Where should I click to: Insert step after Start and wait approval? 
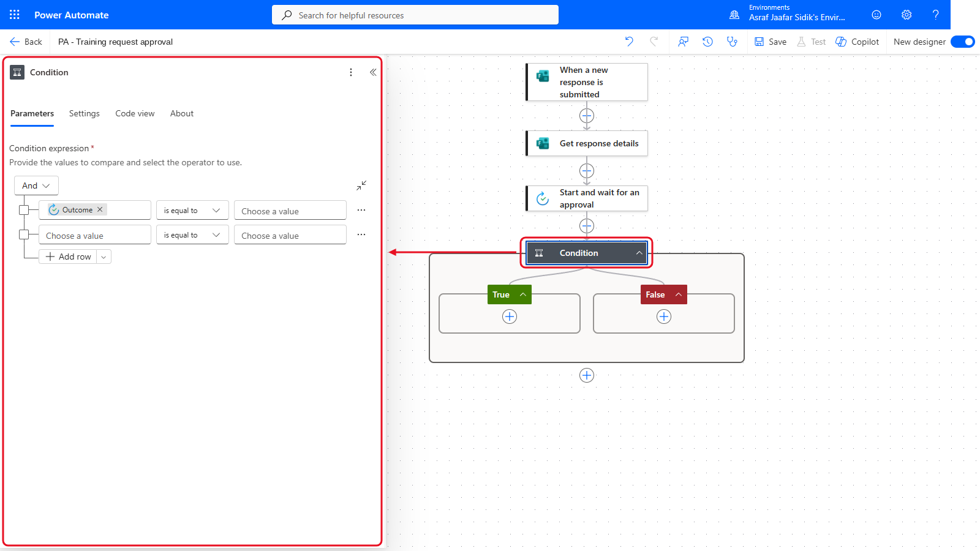[587, 226]
